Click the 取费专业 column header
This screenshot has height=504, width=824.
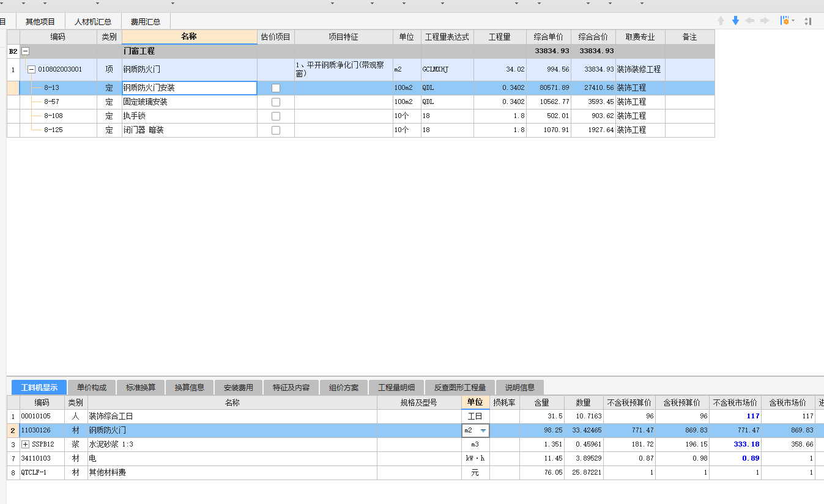pyautogui.click(x=640, y=37)
